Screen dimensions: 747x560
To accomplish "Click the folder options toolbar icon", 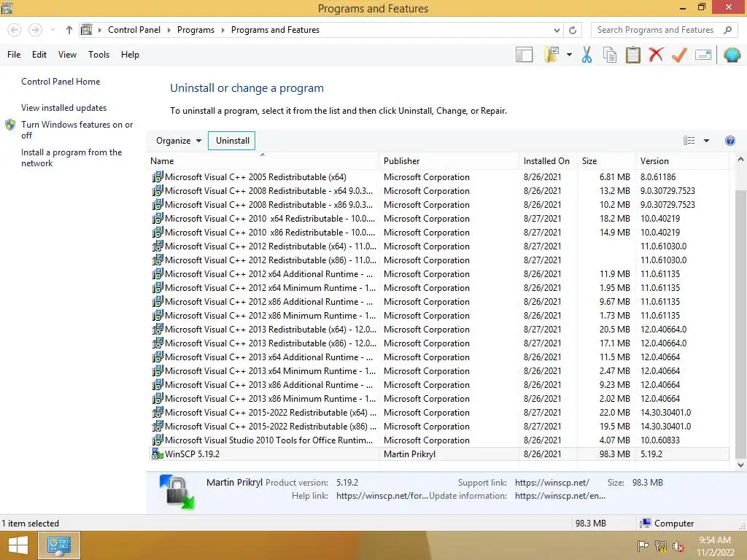I will pyautogui.click(x=551, y=55).
